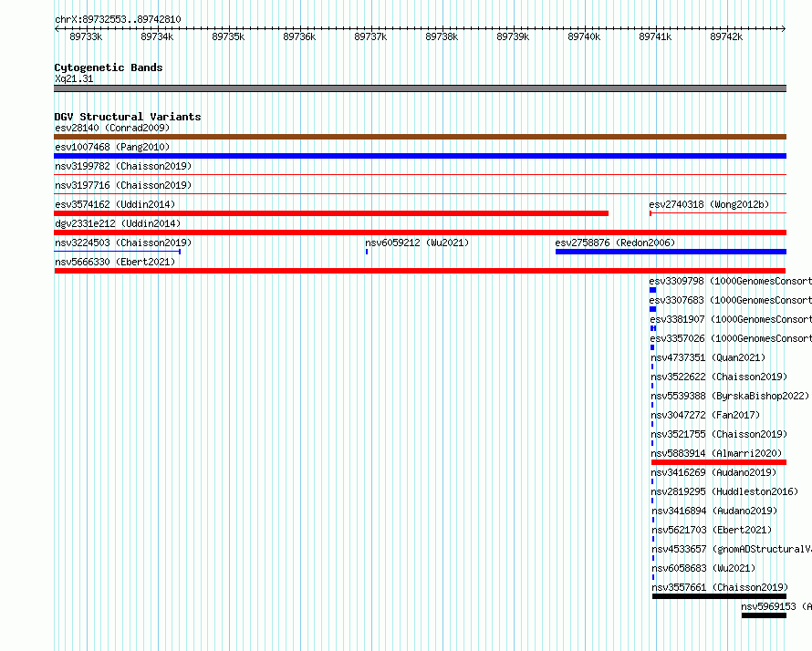This screenshot has width=812, height=651.
Task: Open nsv3197716 (Chaisson2019) label
Action: 123,185
